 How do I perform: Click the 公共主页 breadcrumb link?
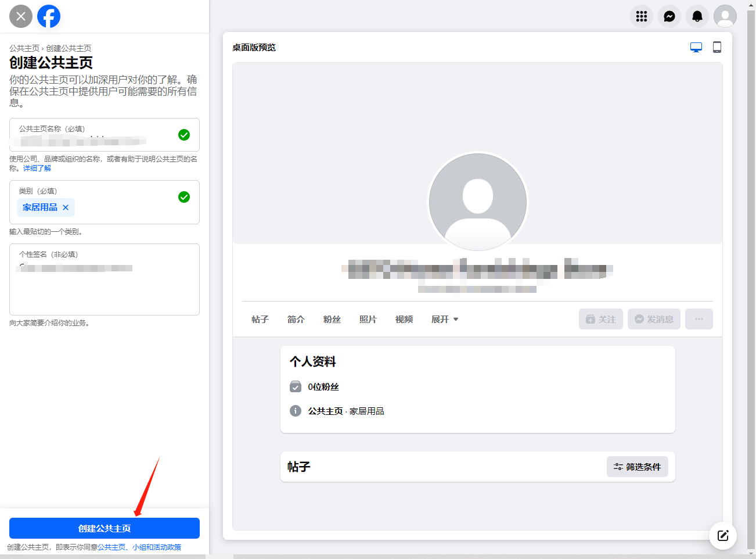(x=24, y=48)
